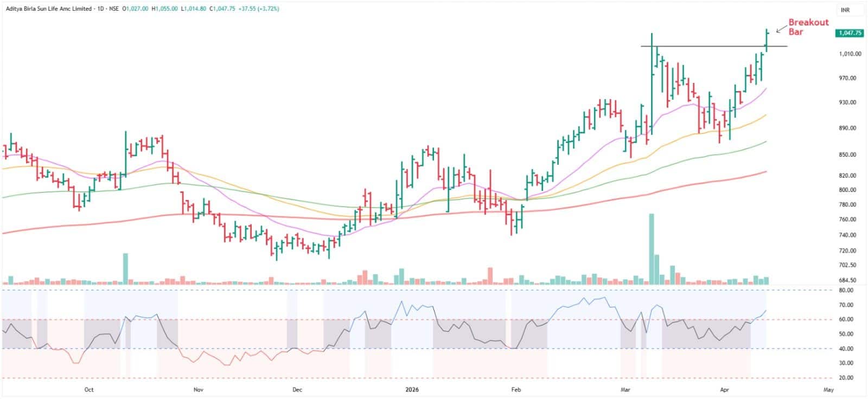Click the tallest March volume bar

click(x=652, y=249)
